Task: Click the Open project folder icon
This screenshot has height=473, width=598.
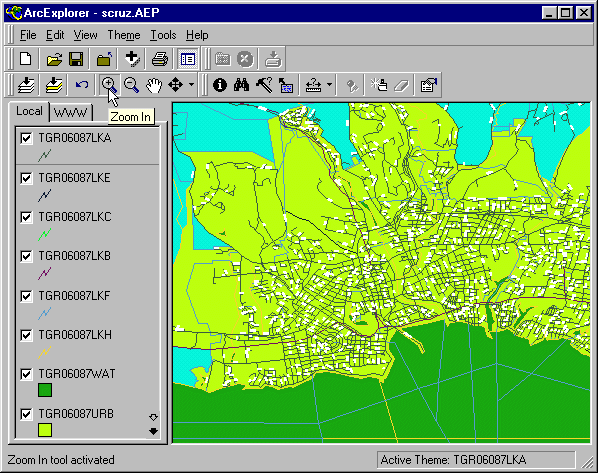Action: coord(54,59)
